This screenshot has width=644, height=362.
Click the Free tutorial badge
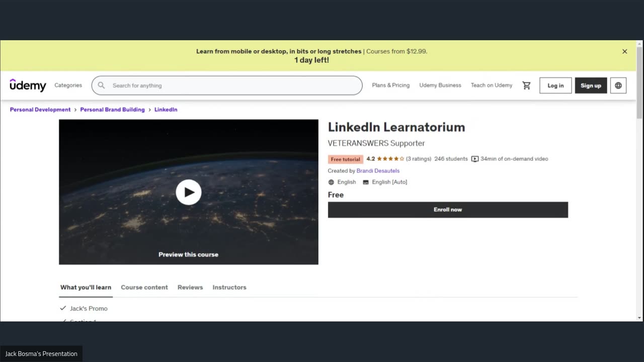pyautogui.click(x=346, y=159)
